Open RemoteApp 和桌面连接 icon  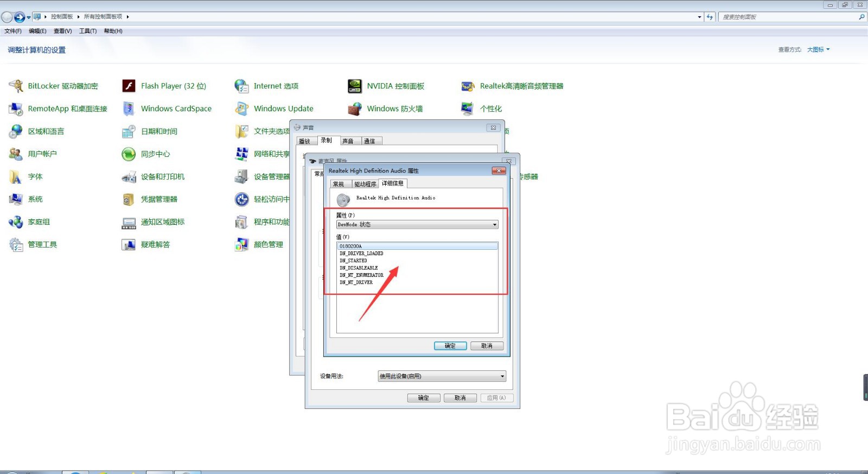pyautogui.click(x=16, y=109)
